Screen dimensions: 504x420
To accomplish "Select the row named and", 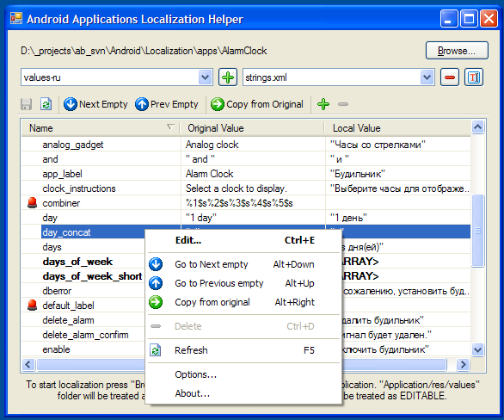I will [x=246, y=159].
